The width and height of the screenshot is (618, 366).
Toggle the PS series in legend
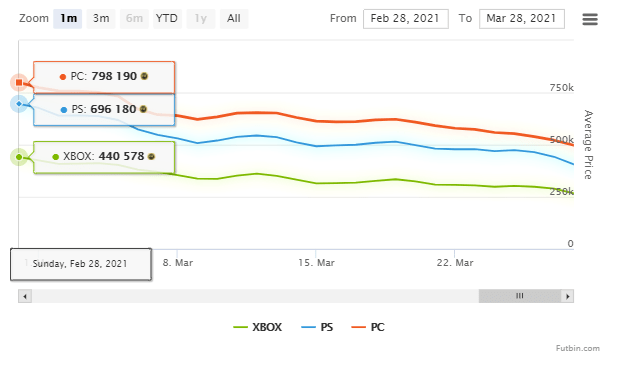click(317, 327)
